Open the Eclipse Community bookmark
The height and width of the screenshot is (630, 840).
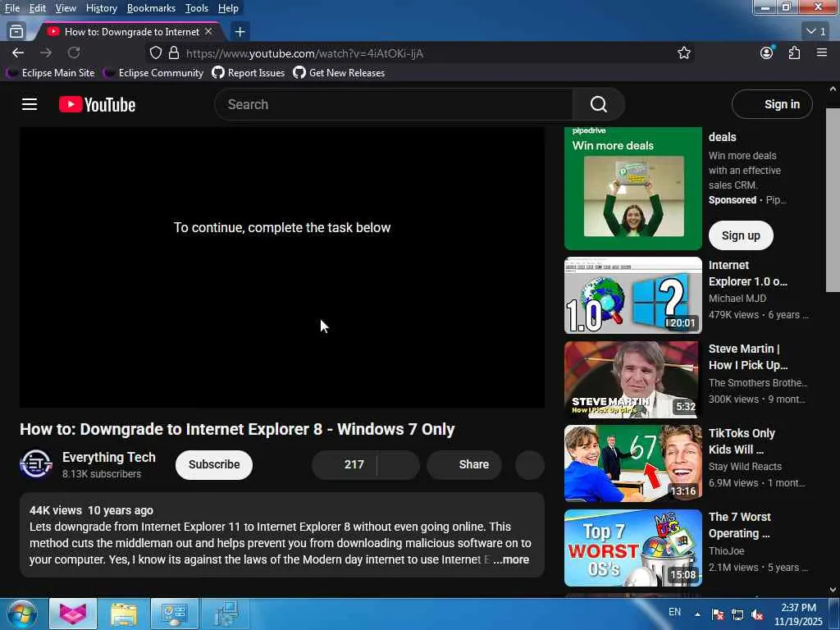153,73
